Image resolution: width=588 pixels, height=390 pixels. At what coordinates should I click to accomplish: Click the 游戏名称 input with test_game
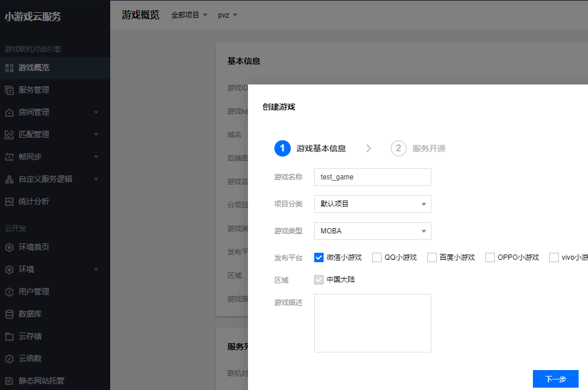(373, 177)
